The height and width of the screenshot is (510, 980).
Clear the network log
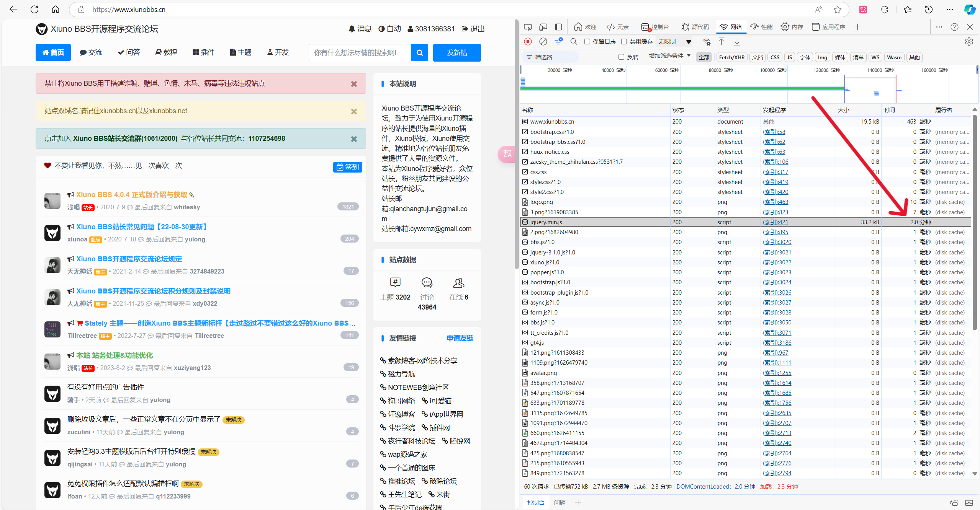pos(543,41)
